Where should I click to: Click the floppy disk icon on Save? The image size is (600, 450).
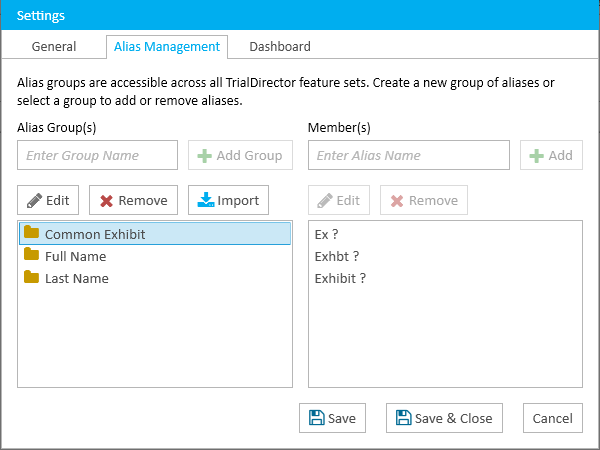317,418
